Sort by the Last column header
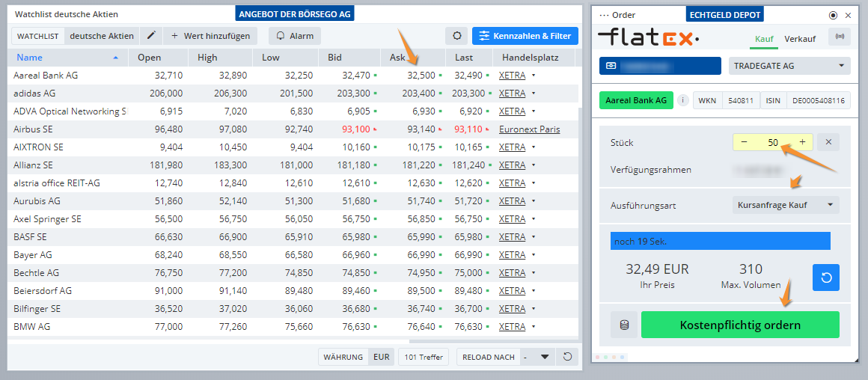 [x=469, y=58]
